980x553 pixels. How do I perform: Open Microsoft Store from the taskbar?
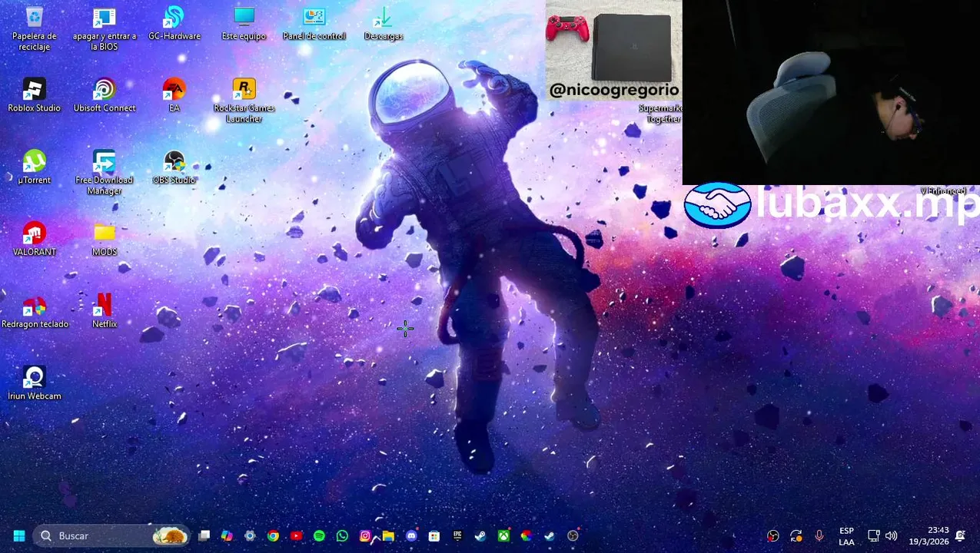[x=434, y=536]
